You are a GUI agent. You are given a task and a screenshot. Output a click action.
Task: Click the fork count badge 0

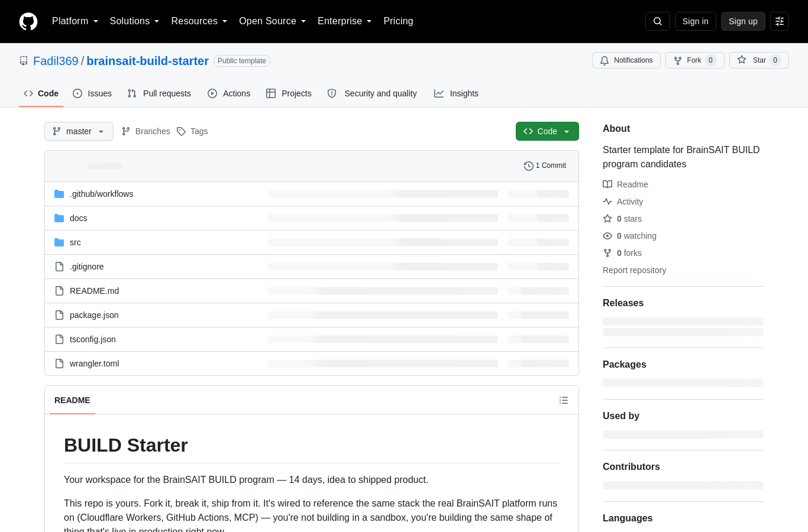pyautogui.click(x=711, y=60)
